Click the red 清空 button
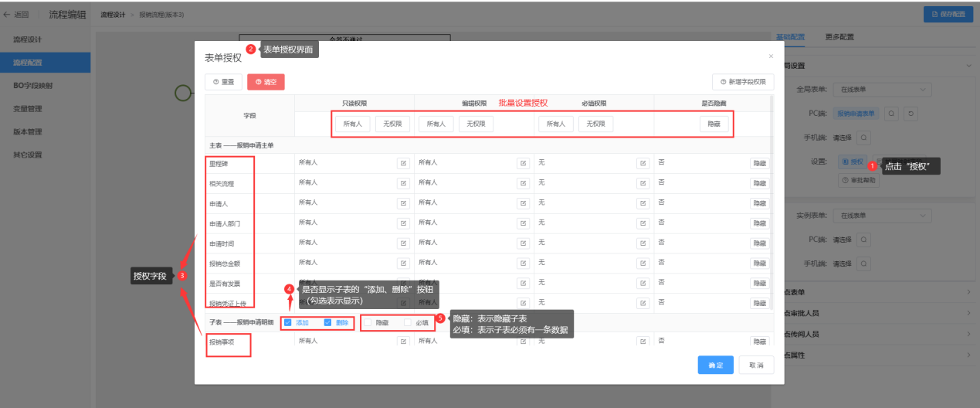The height and width of the screenshot is (408, 980). 266,81
